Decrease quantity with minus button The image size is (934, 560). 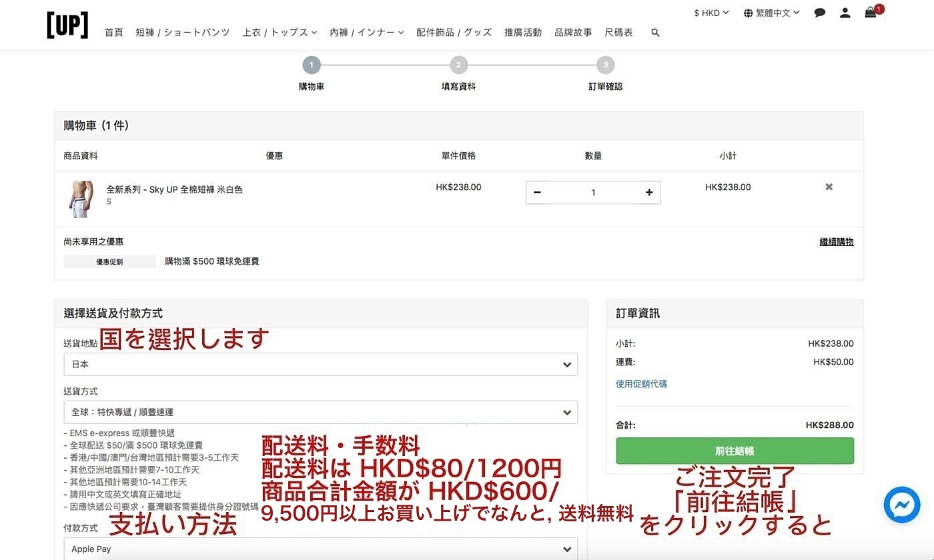[537, 193]
